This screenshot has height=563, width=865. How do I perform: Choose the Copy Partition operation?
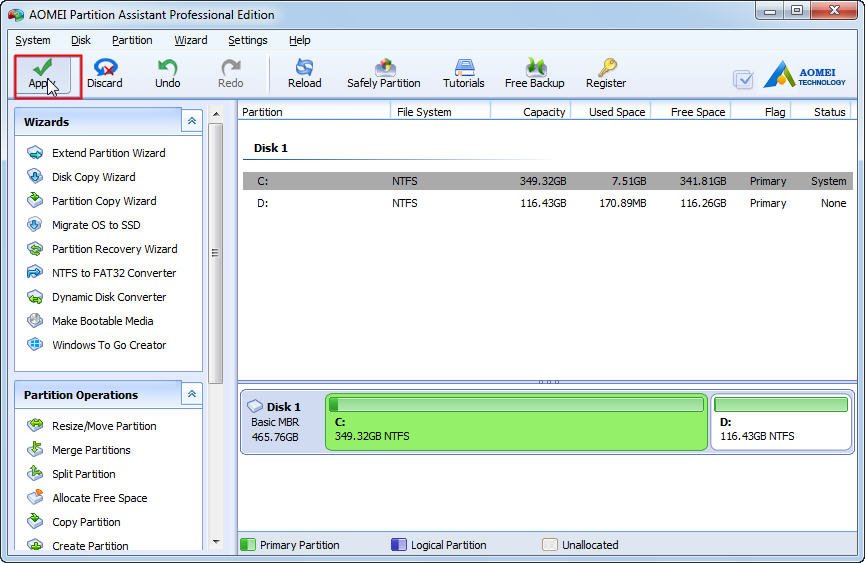(86, 522)
